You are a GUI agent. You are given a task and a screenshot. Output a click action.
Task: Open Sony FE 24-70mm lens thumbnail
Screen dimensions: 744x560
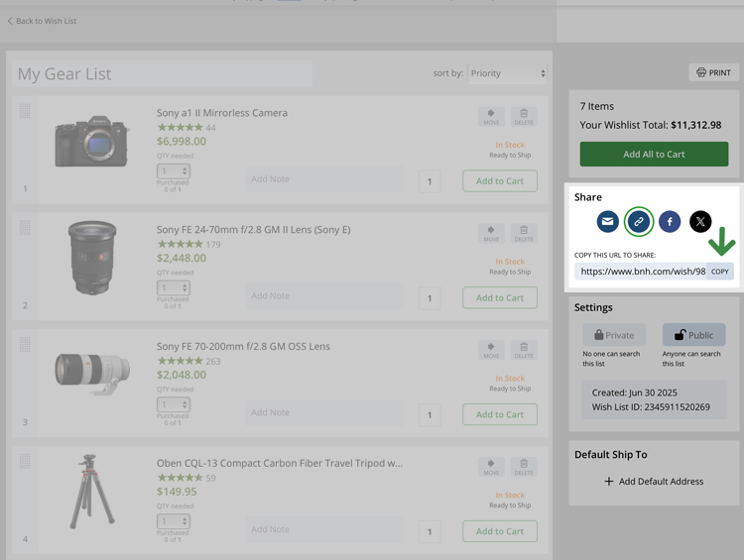92,258
